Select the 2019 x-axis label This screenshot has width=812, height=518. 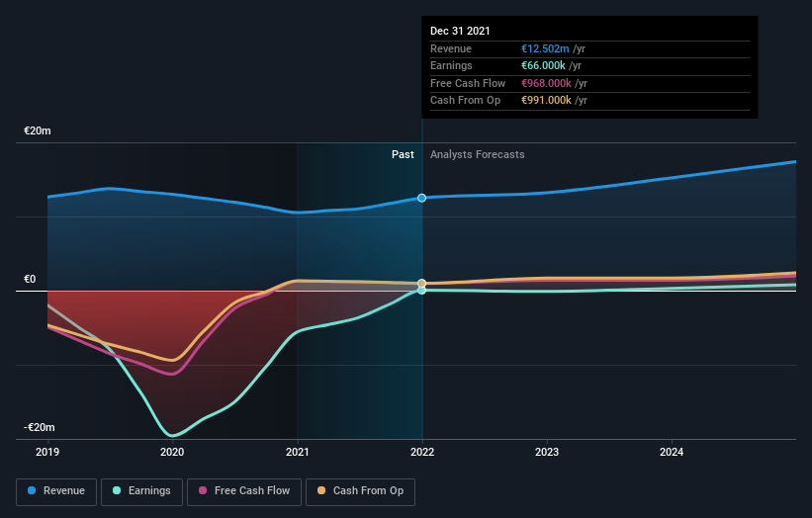pos(47,452)
